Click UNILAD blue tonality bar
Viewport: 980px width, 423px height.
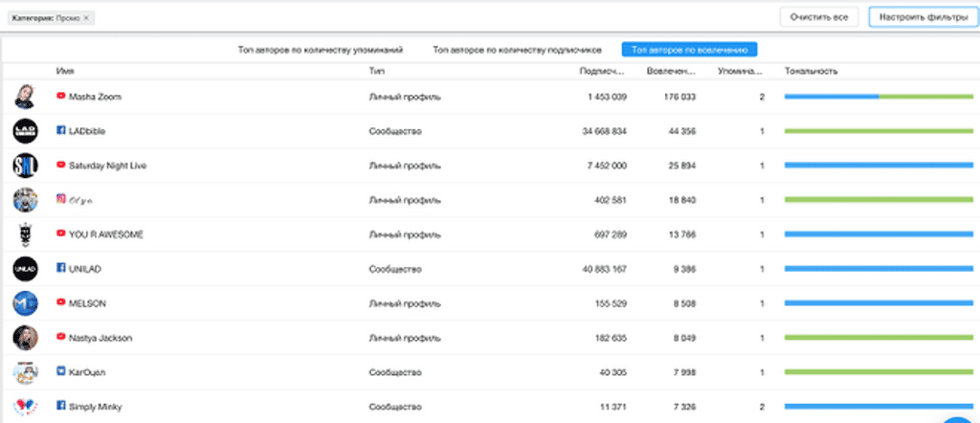879,269
